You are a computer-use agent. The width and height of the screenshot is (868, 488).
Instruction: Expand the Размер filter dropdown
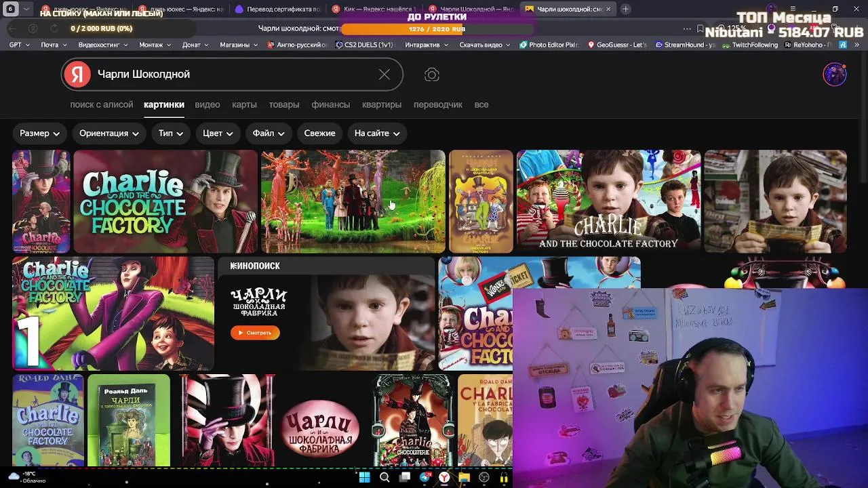[x=40, y=134]
